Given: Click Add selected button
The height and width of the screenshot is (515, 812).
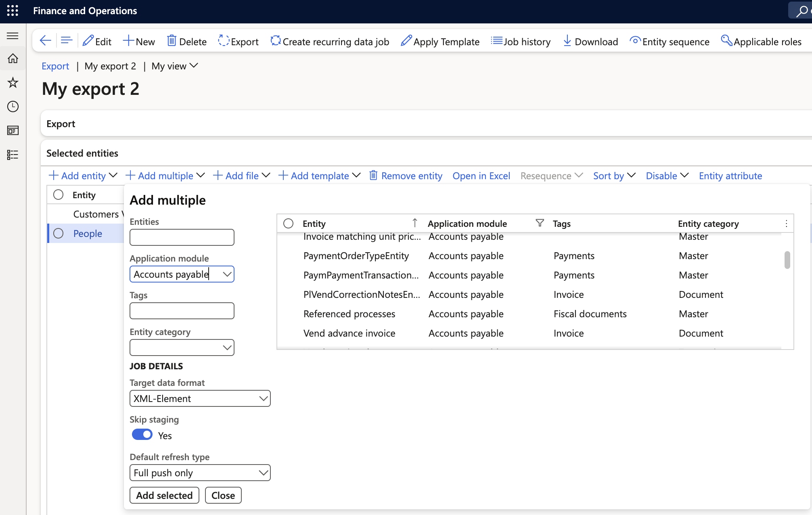Looking at the screenshot, I should click(164, 495).
